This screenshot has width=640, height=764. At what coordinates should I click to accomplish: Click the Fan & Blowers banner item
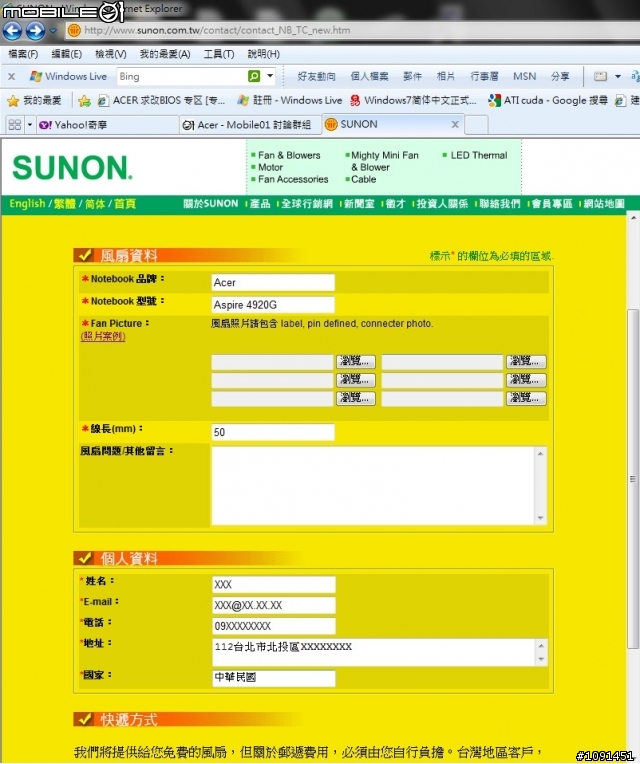[x=289, y=155]
